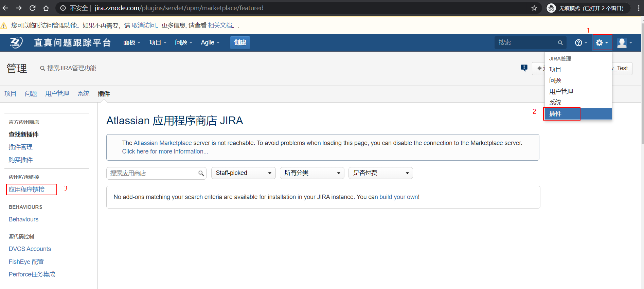Switch to the 用户管理 admin tab
The image size is (644, 289).
tap(57, 94)
